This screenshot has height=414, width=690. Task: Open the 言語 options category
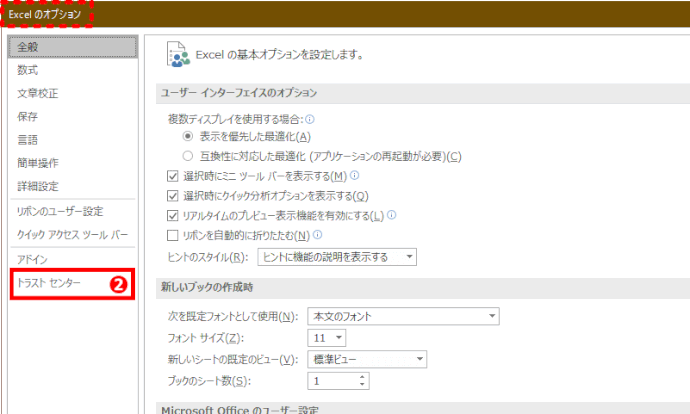[28, 140]
